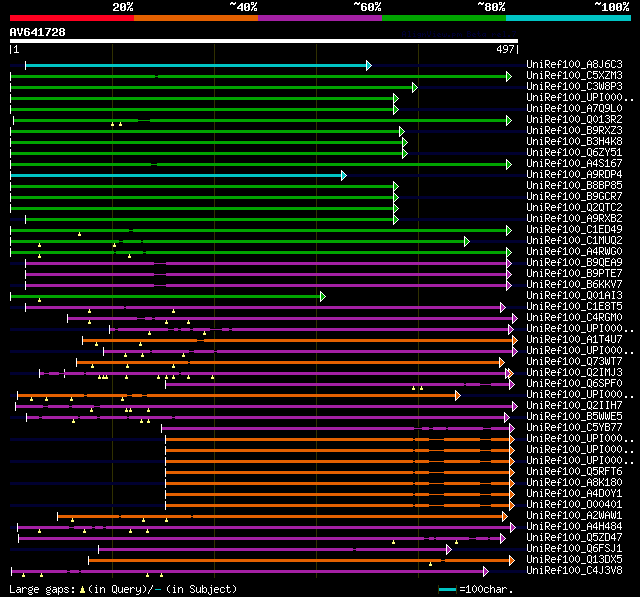Select the UniRef100_B9QEA9 label
The height and width of the screenshot is (597, 640).
coord(574,263)
